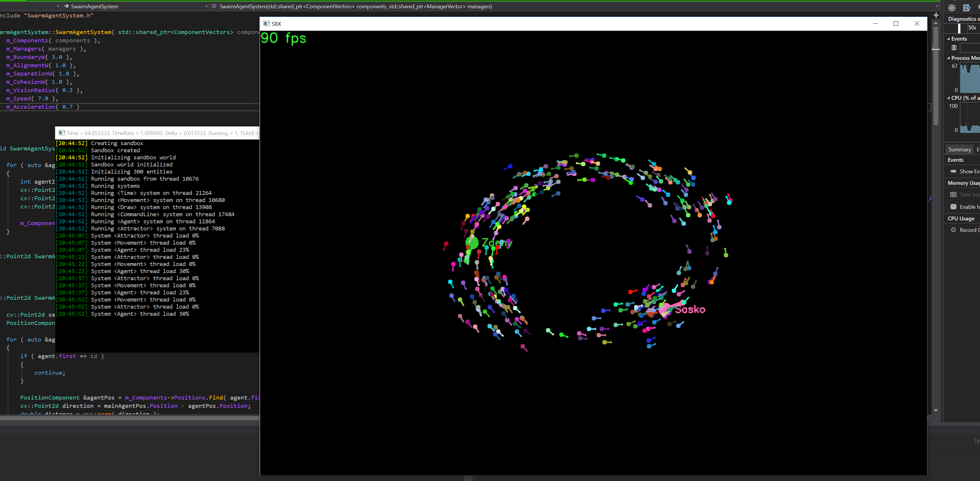Viewport: 980px width, 481px height.
Task: Click the constructor member cube icon
Action: click(214, 6)
